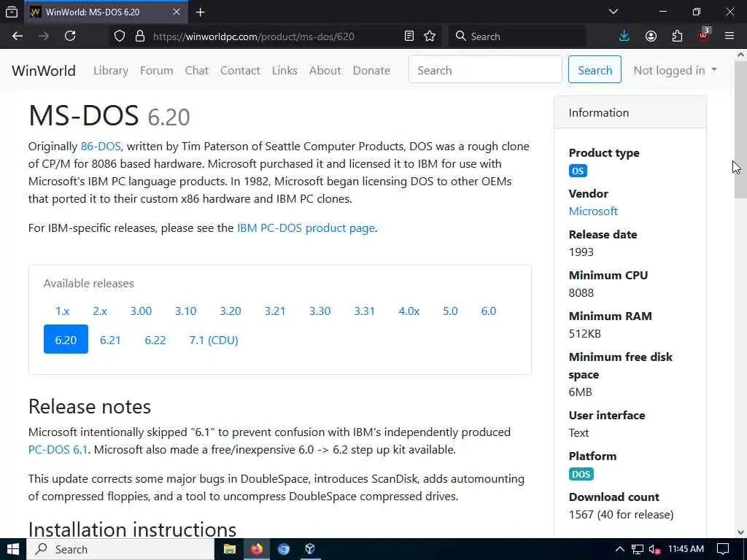747x560 pixels.
Task: Select the 3.20 release
Action: [231, 311]
